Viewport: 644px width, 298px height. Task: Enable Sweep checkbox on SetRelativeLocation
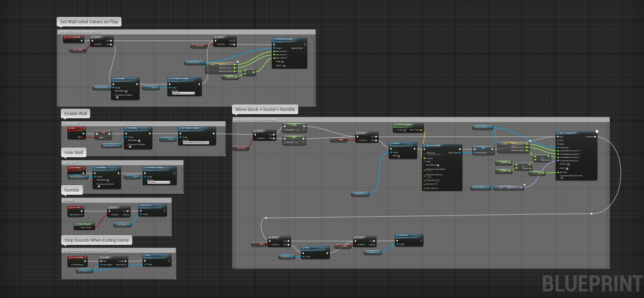(x=282, y=62)
